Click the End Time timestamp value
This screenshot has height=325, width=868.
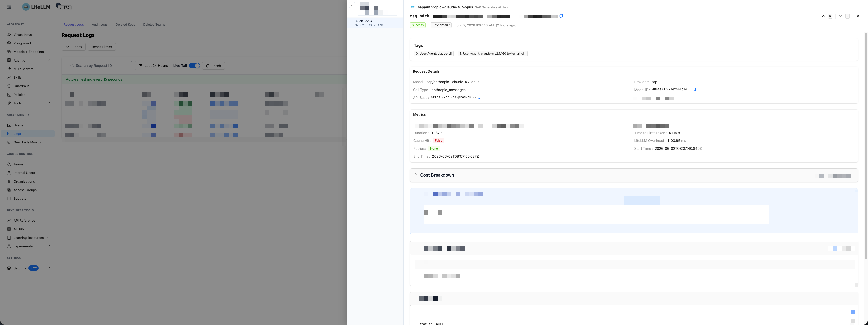coord(455,156)
